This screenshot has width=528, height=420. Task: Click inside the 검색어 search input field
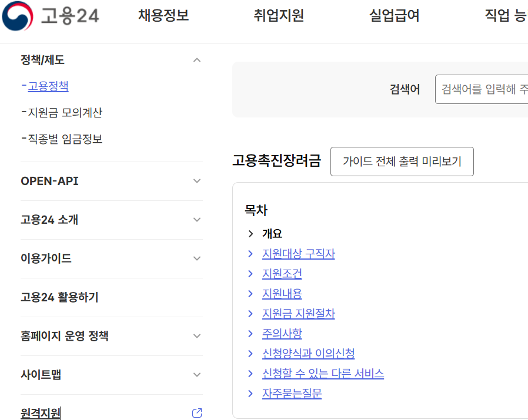(482, 89)
